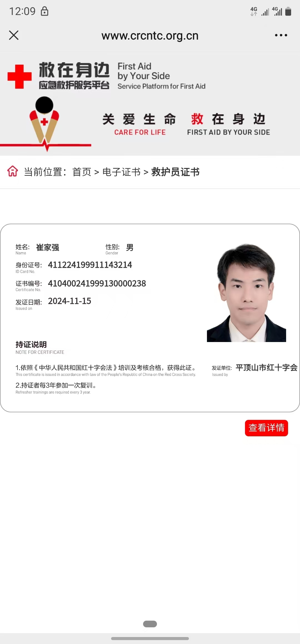Tap the certificate holder's portrait photo

point(246,293)
